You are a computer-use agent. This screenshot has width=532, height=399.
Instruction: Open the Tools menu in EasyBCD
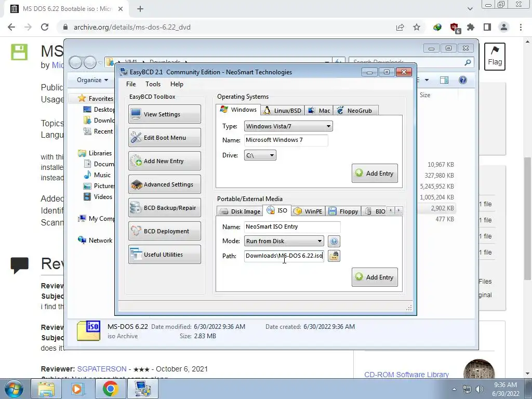153,84
